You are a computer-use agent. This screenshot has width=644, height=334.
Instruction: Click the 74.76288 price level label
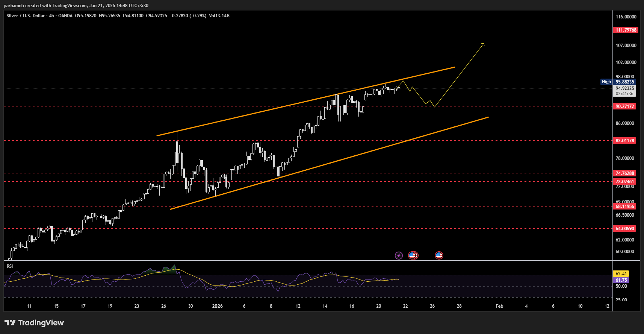tap(624, 173)
